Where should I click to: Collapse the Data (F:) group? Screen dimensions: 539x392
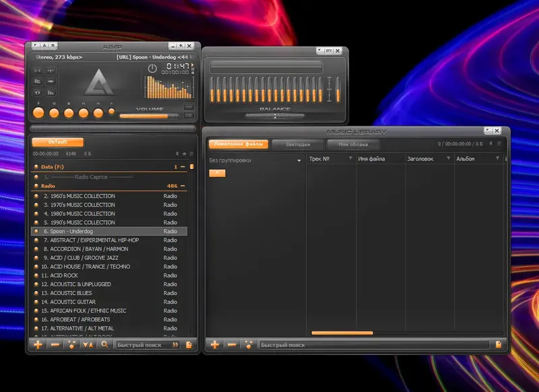point(183,166)
